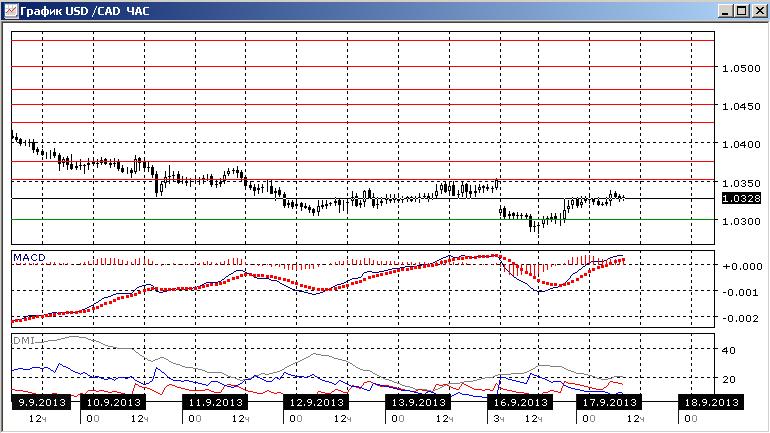Click the '3ч' time label under 16.9.2013
The width and height of the screenshot is (770, 433).
click(499, 419)
